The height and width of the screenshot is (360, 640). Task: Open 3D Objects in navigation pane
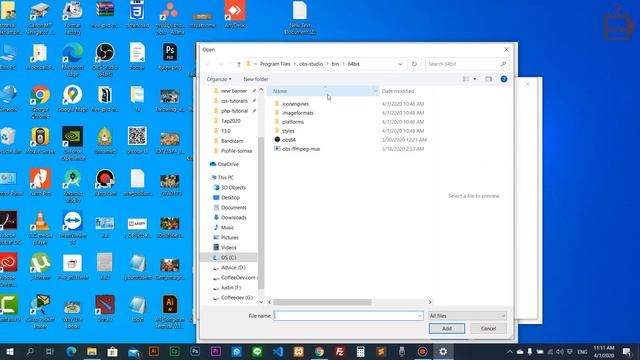(233, 188)
